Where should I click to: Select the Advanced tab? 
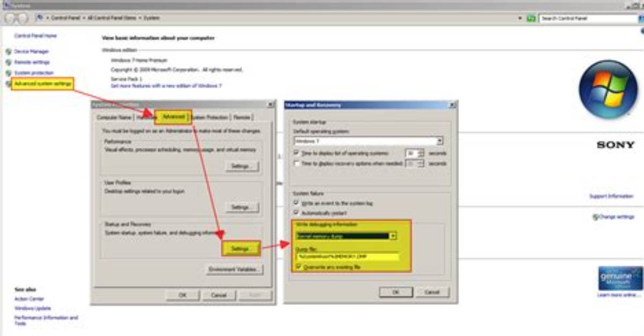click(173, 116)
